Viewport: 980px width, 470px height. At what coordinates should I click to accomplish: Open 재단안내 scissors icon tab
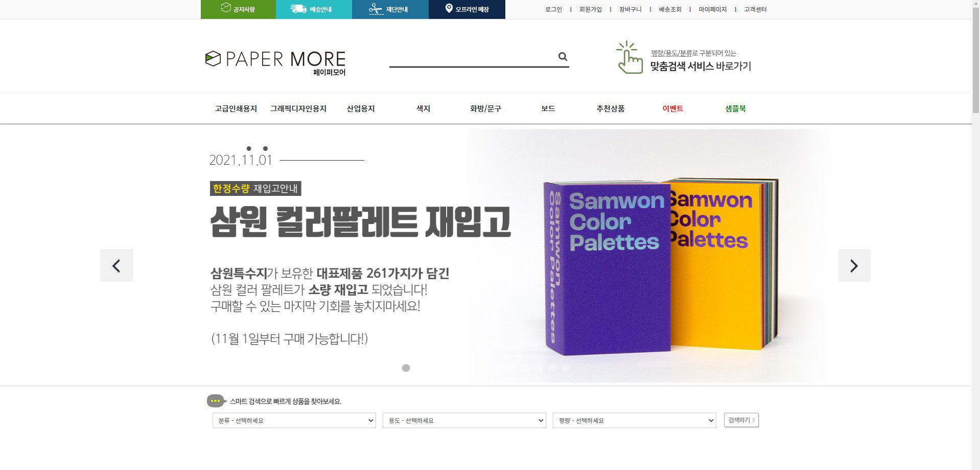coord(390,9)
